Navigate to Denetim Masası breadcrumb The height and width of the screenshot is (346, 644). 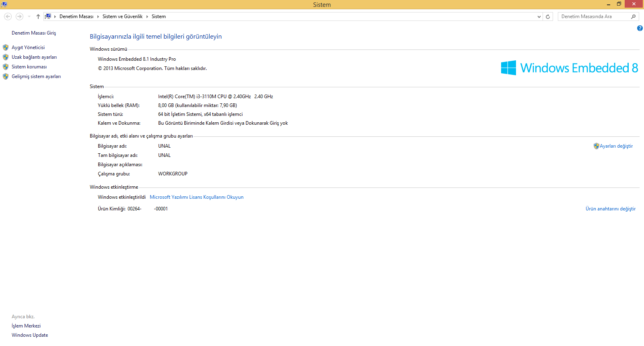[x=76, y=16]
